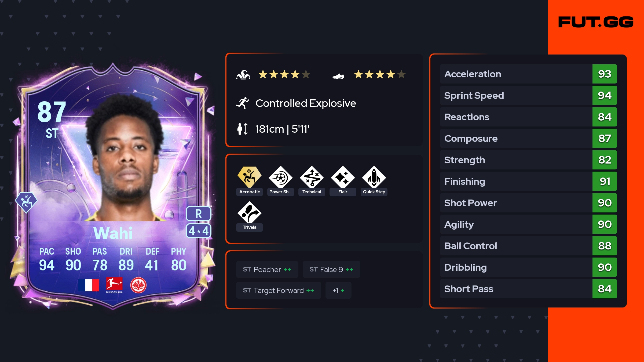This screenshot has width=644, height=362.
Task: Click the Quick Step rocket icon
Action: pos(374,177)
